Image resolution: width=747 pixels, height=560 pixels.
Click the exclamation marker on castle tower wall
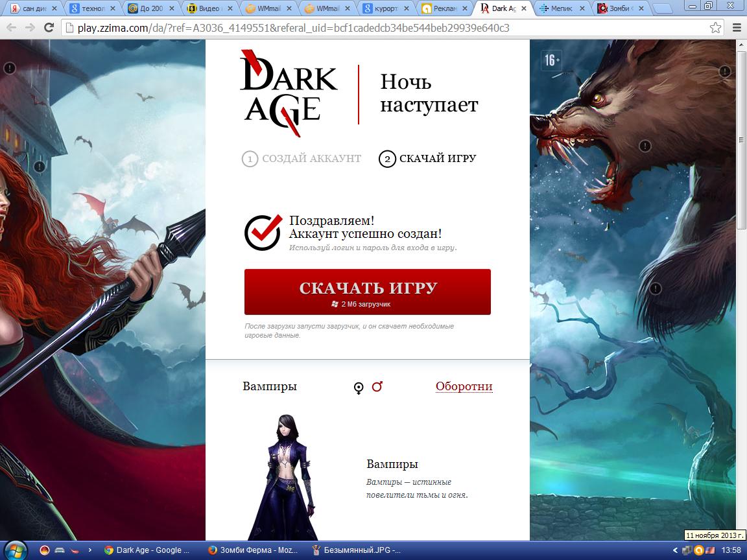click(40, 167)
